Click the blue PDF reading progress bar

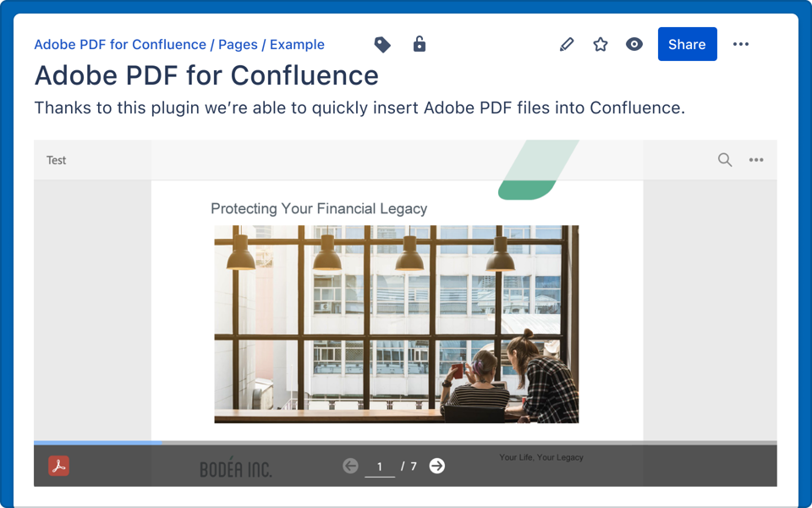pyautogui.click(x=98, y=443)
